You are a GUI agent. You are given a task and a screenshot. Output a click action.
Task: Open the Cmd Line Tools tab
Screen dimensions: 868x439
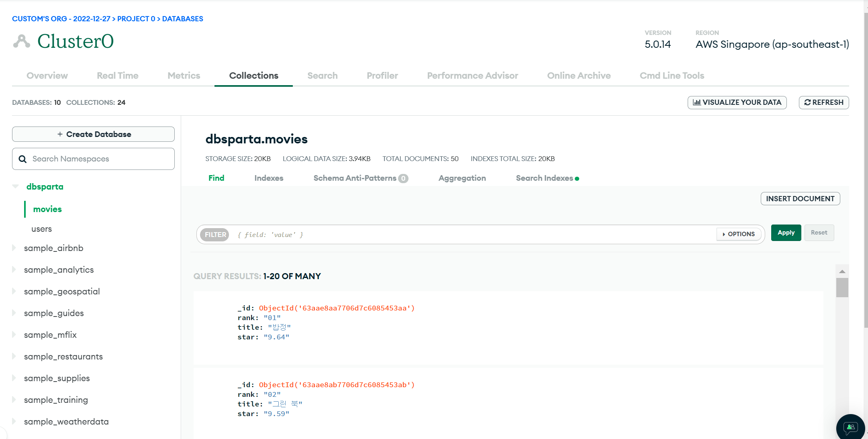672,76
